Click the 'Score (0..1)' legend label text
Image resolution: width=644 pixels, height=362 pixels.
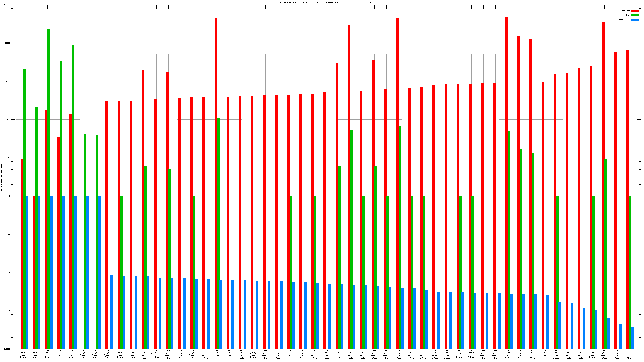click(x=624, y=20)
